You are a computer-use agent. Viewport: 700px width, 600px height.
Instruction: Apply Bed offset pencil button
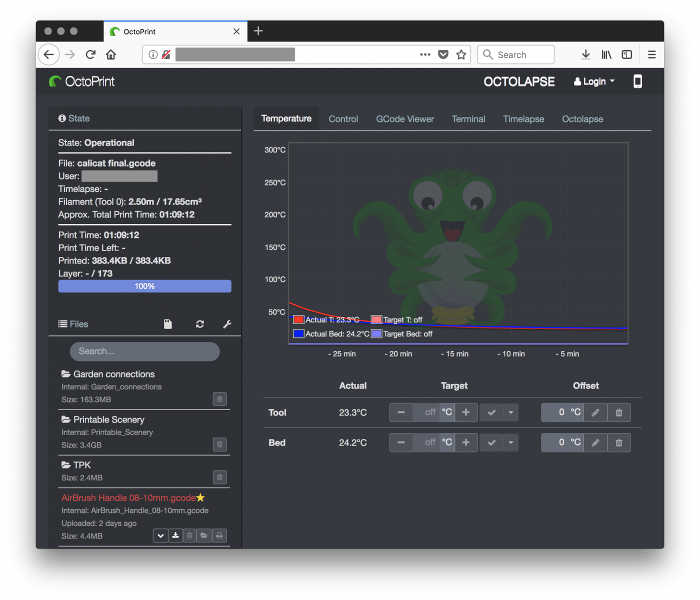tap(595, 442)
